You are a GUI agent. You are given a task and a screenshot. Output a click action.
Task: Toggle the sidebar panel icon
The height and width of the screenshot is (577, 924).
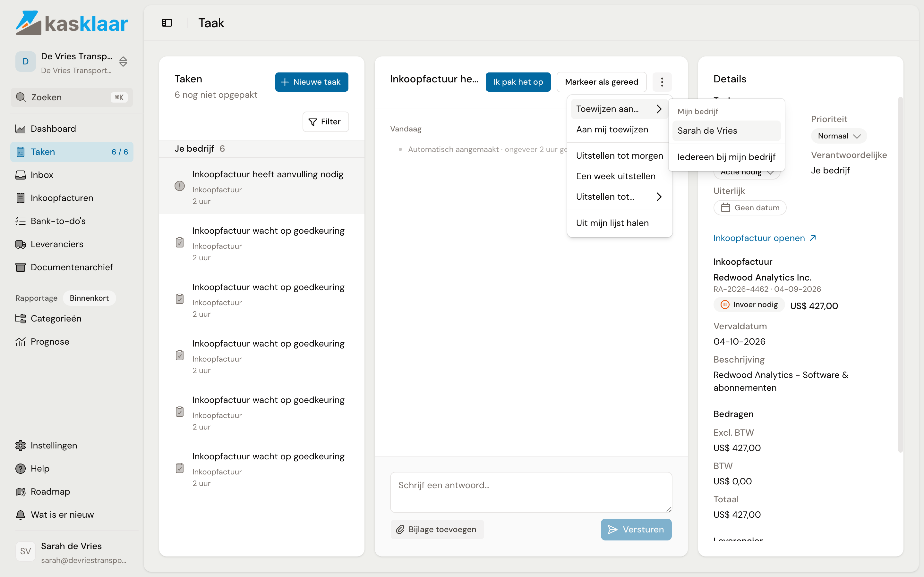coord(167,23)
